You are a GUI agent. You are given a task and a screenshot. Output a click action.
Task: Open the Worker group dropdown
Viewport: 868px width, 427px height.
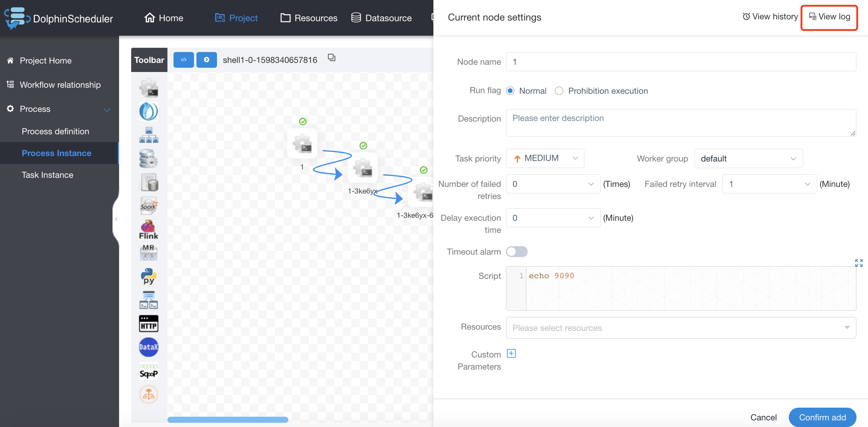pyautogui.click(x=748, y=158)
